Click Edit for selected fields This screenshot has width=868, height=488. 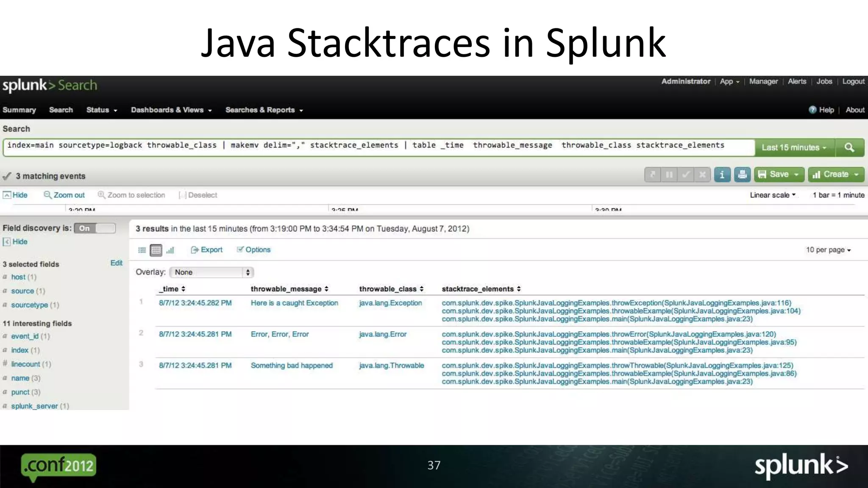(x=116, y=263)
